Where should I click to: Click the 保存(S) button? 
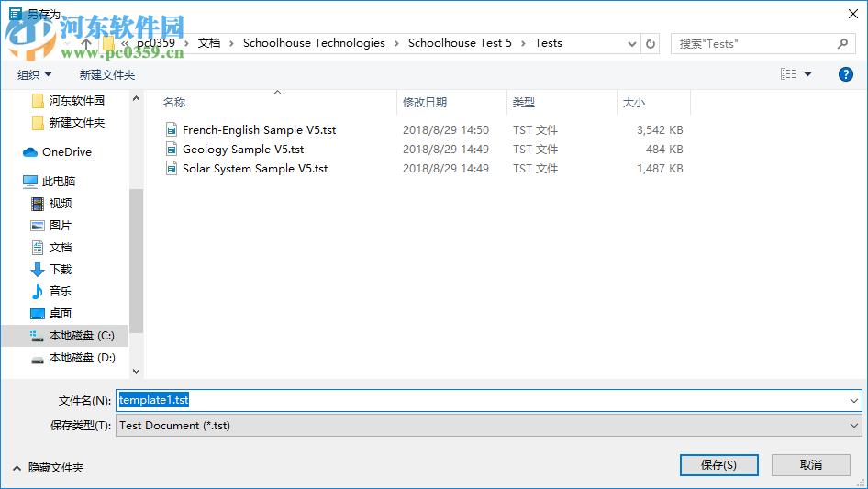point(719,465)
